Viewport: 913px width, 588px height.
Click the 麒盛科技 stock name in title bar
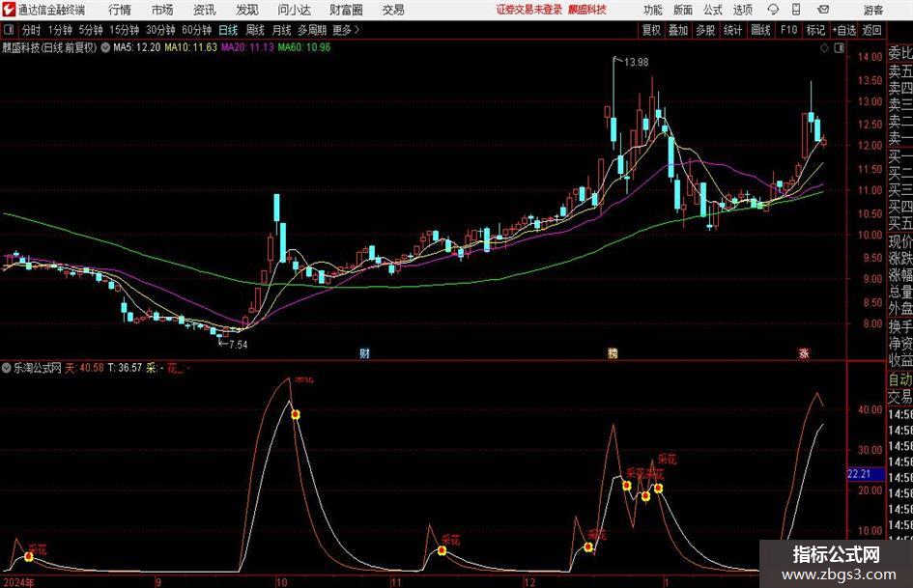pos(587,10)
